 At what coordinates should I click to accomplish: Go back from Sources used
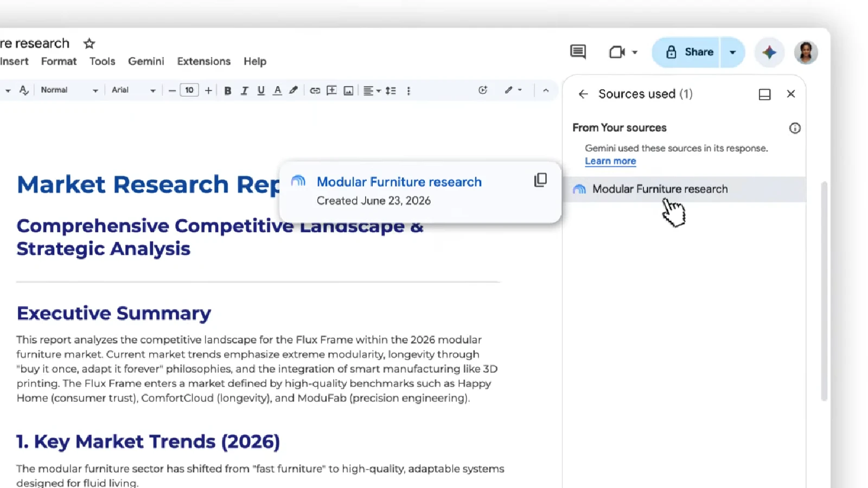[583, 94]
